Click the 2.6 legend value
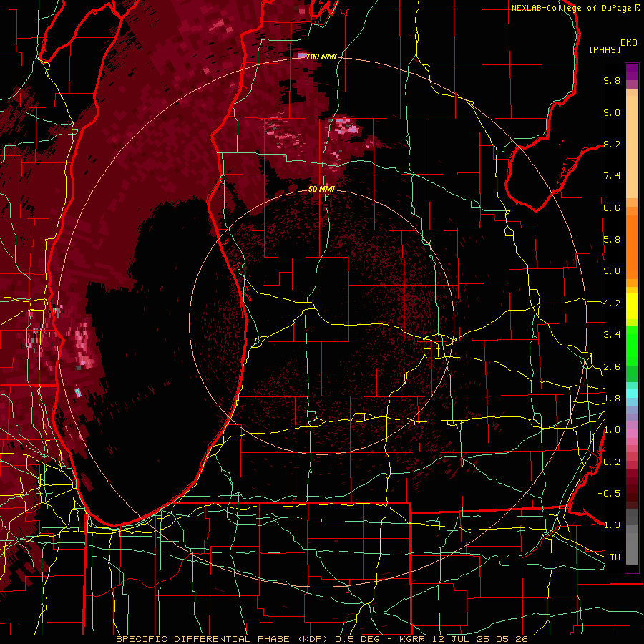 pyautogui.click(x=612, y=367)
